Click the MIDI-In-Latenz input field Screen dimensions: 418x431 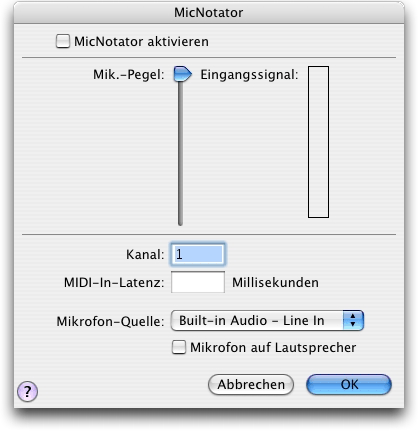(x=198, y=282)
